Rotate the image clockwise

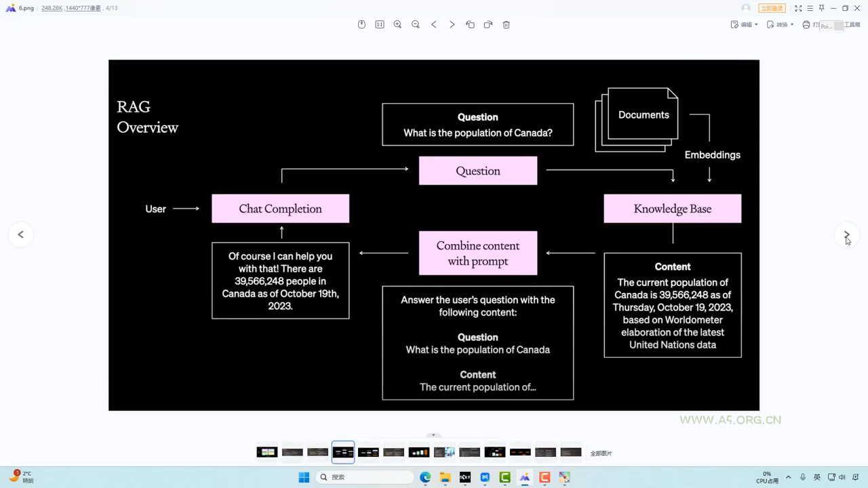click(x=488, y=24)
